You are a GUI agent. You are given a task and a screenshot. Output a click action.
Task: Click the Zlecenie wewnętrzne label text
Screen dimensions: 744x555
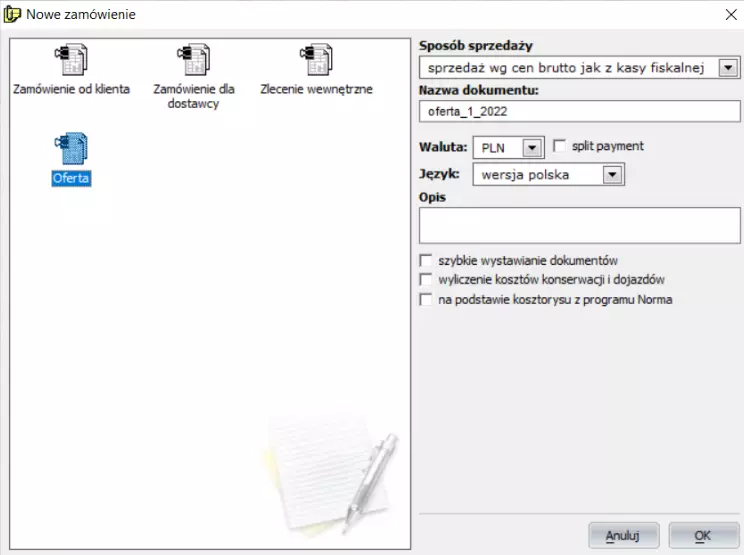click(x=316, y=89)
